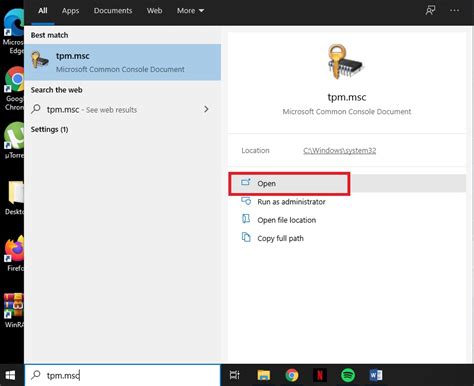Screen dimensions: 474x386
Task: Open Netflix from the taskbar
Action: click(320, 375)
